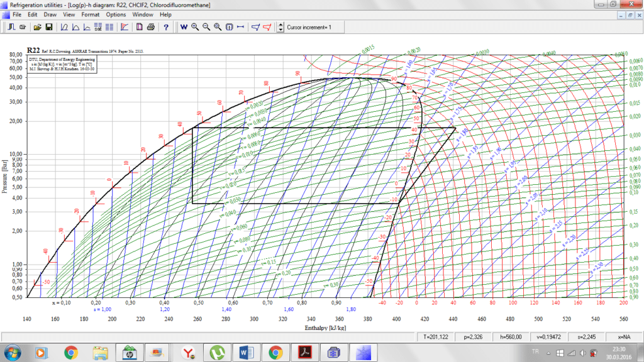The image size is (644, 362).
Task: Click the Enthalpy [kJ/kg] axis label
Action: [x=325, y=328]
